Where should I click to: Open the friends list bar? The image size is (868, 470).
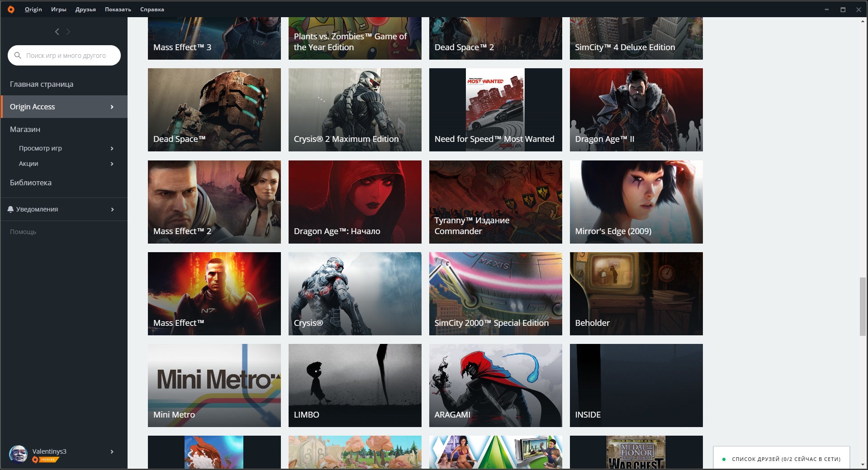[x=782, y=458]
